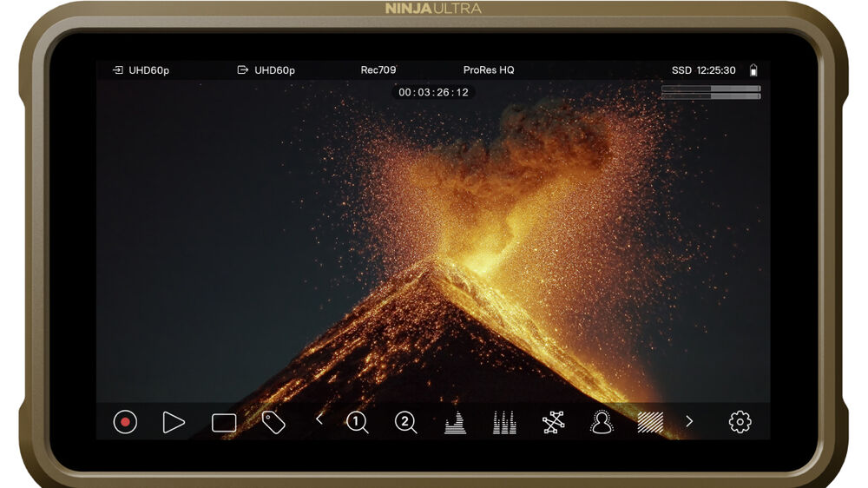
Task: Show the vectorscope tool
Action: click(553, 422)
